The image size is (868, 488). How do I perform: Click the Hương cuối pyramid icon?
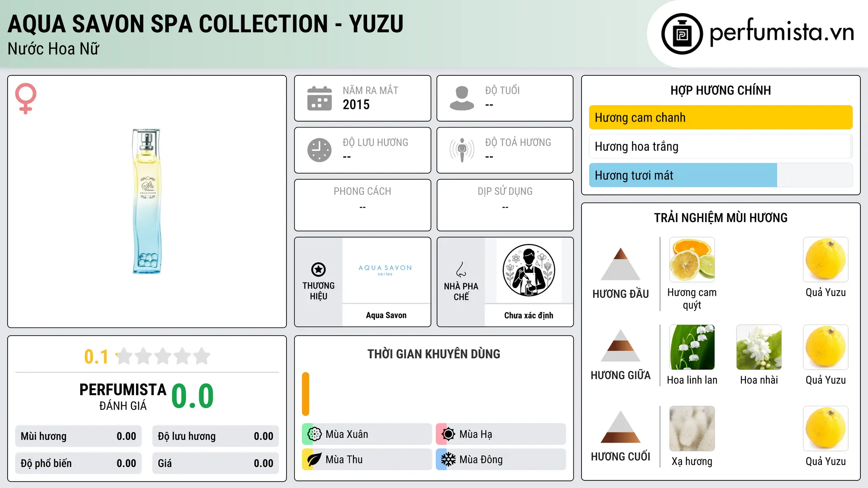pyautogui.click(x=620, y=427)
